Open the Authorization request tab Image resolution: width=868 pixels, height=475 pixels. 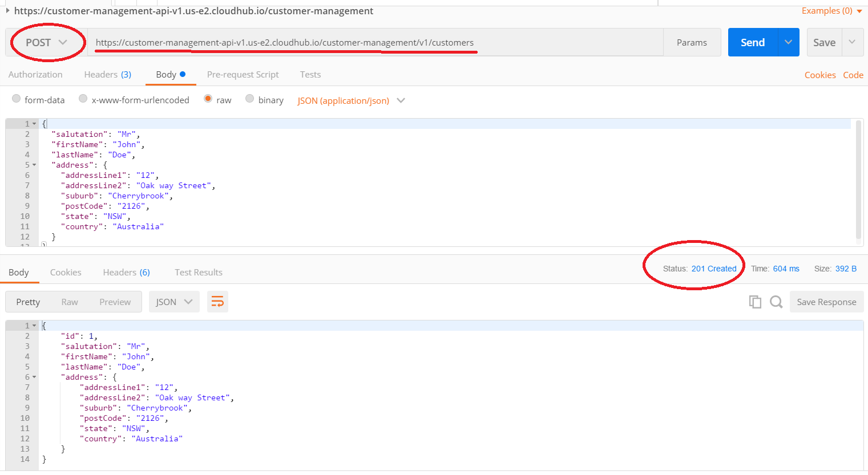[x=35, y=75]
